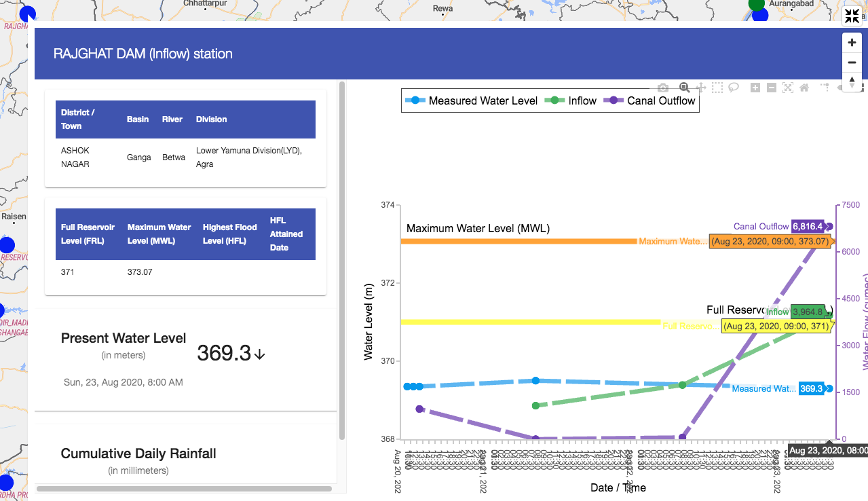
Task: Exit fullscreen map view button
Action: (852, 17)
